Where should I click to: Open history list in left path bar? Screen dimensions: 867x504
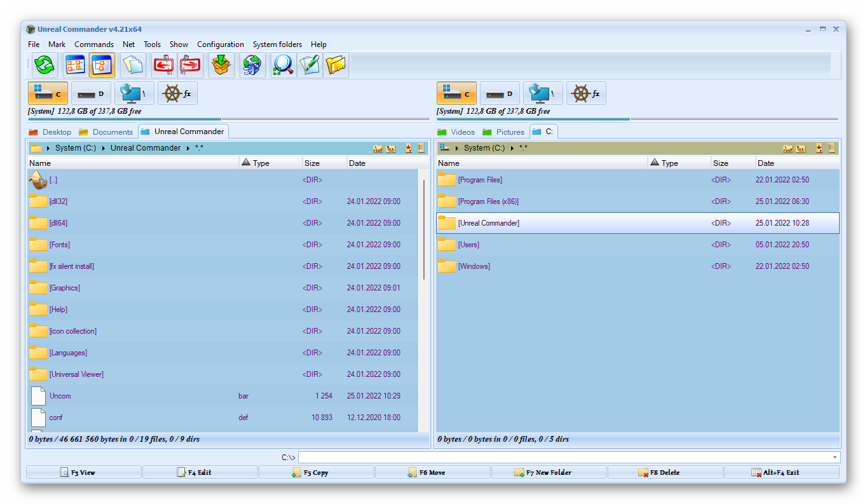click(x=421, y=148)
